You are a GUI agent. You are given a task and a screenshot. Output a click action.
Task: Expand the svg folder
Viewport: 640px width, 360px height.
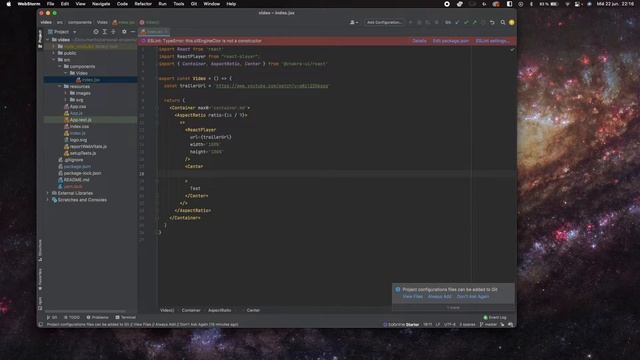66,100
